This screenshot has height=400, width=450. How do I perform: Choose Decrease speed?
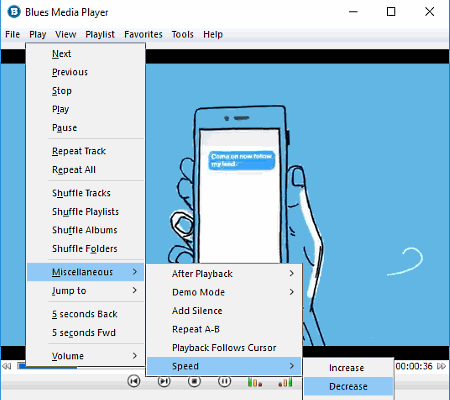[349, 386]
